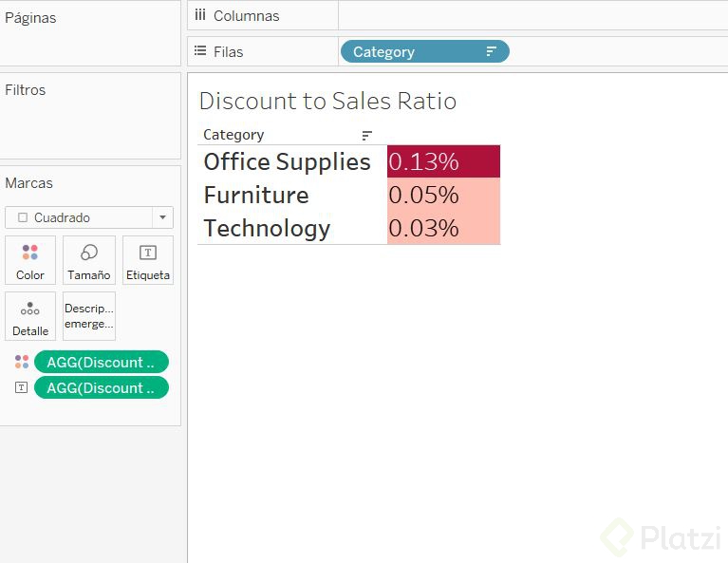
Task: Click sort icon on Category pill
Action: (492, 51)
